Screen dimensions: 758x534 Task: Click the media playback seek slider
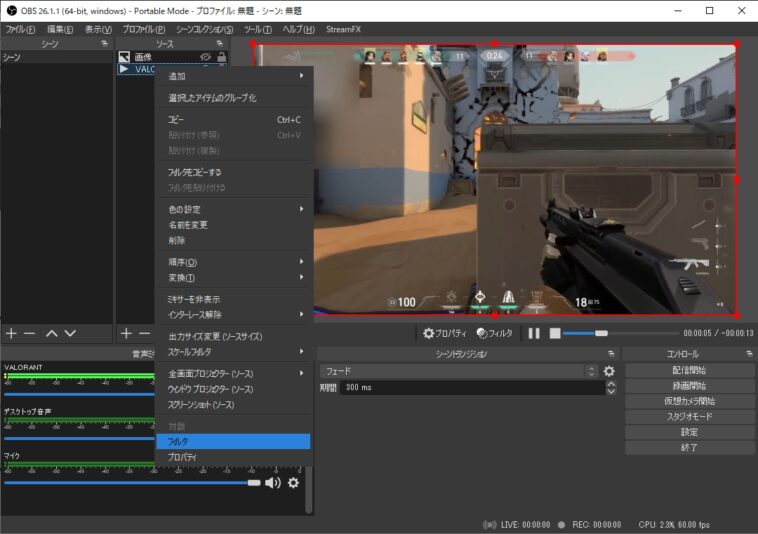tap(621, 333)
